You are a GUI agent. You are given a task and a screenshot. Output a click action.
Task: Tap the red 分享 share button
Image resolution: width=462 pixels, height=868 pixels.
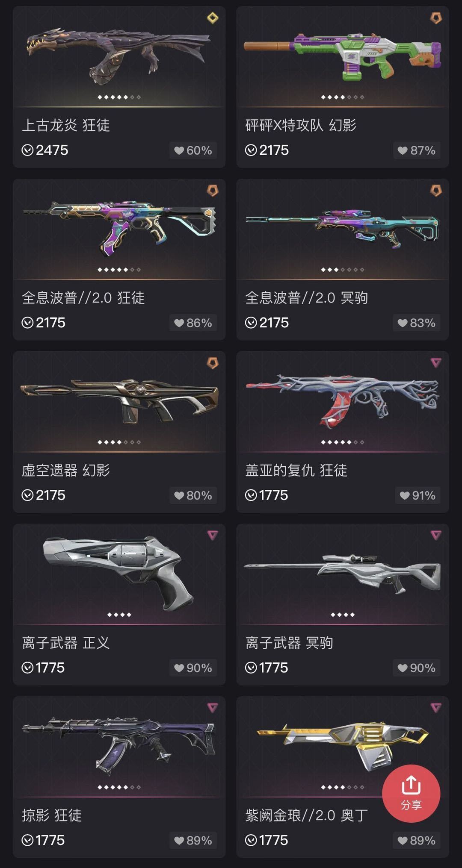point(411,794)
